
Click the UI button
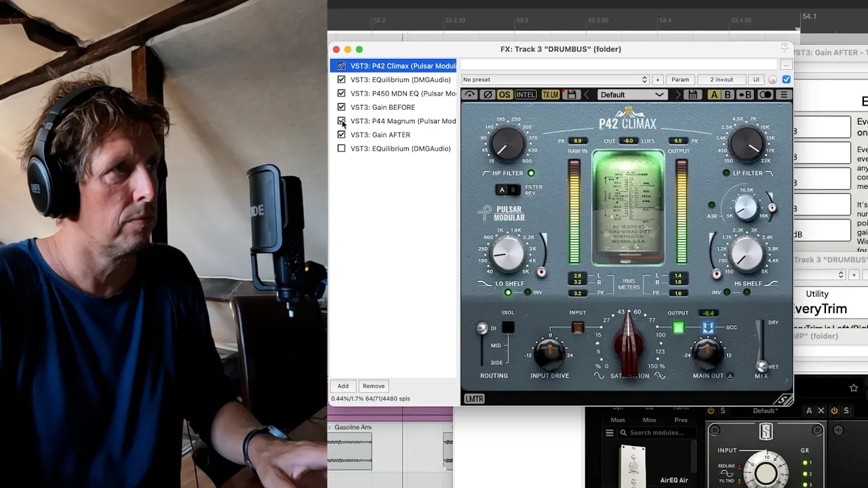[x=756, y=79]
